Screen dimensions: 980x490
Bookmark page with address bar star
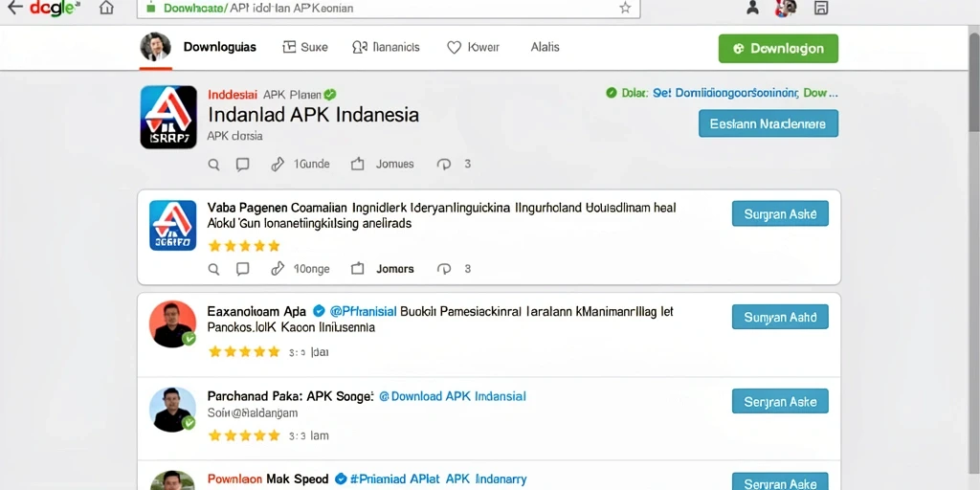[x=624, y=8]
